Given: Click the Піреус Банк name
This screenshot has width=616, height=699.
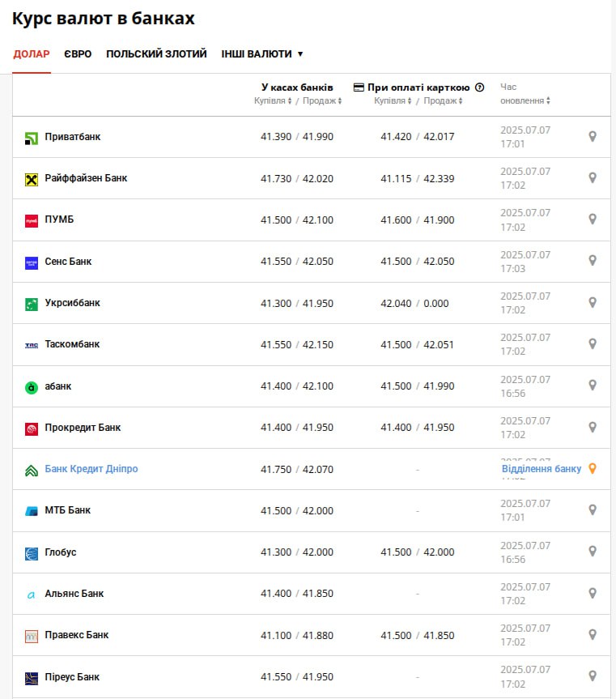Looking at the screenshot, I should 72,677.
